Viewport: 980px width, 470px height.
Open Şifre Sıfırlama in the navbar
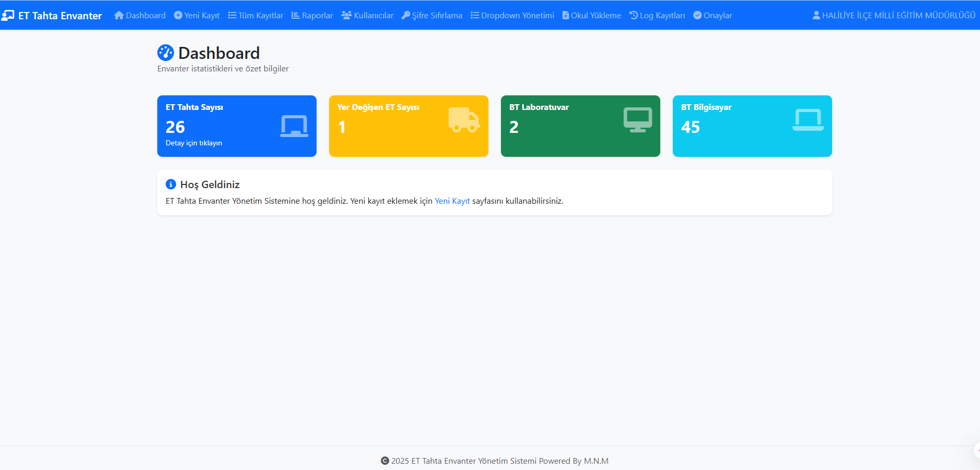pyautogui.click(x=432, y=16)
